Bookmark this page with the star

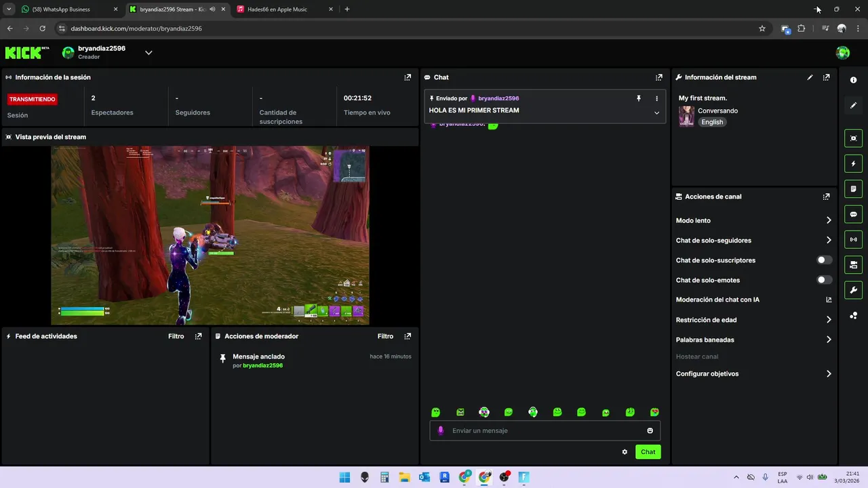(762, 28)
